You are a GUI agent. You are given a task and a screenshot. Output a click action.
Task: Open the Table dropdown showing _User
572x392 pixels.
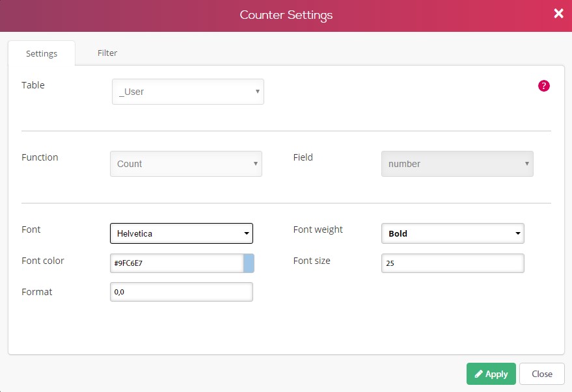point(187,92)
